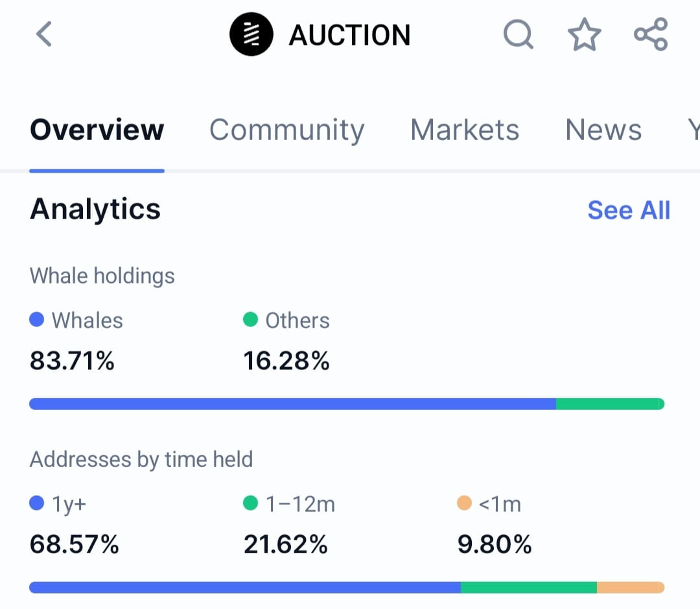Open search with the magnifier icon
The height and width of the screenshot is (609, 700).
point(519,34)
